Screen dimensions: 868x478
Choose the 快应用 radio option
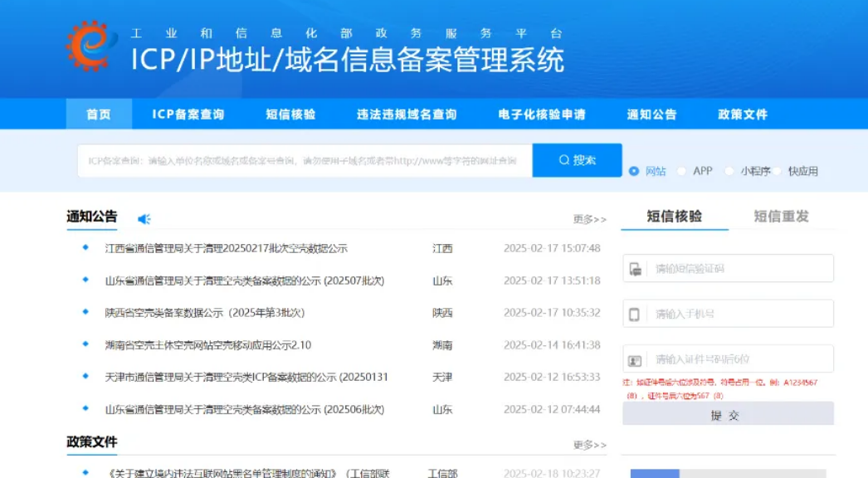click(778, 171)
